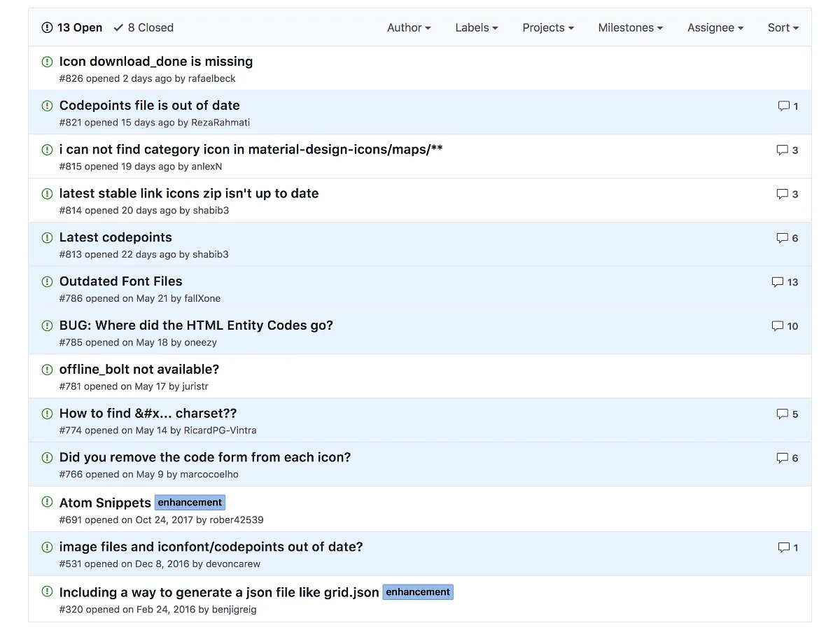Open issue 'Latest codepoints'
The height and width of the screenshot is (630, 840).
click(x=115, y=237)
